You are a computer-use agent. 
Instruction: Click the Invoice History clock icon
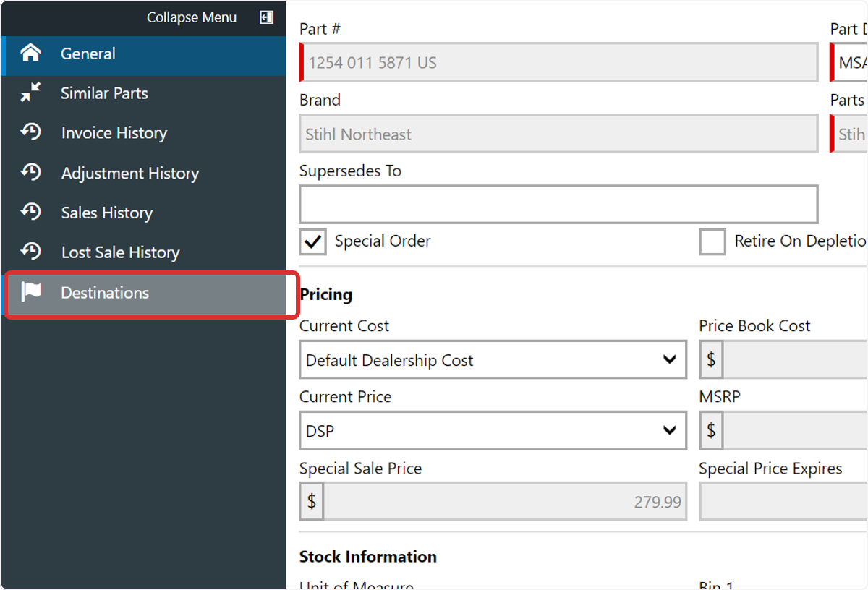30,132
